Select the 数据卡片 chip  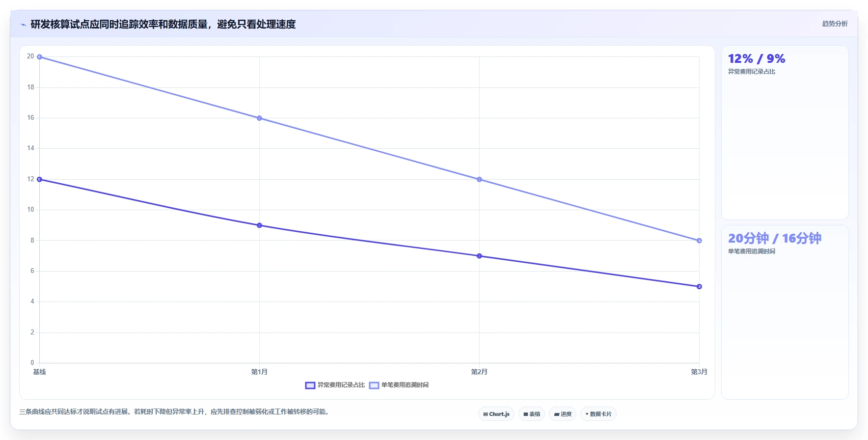click(x=598, y=414)
